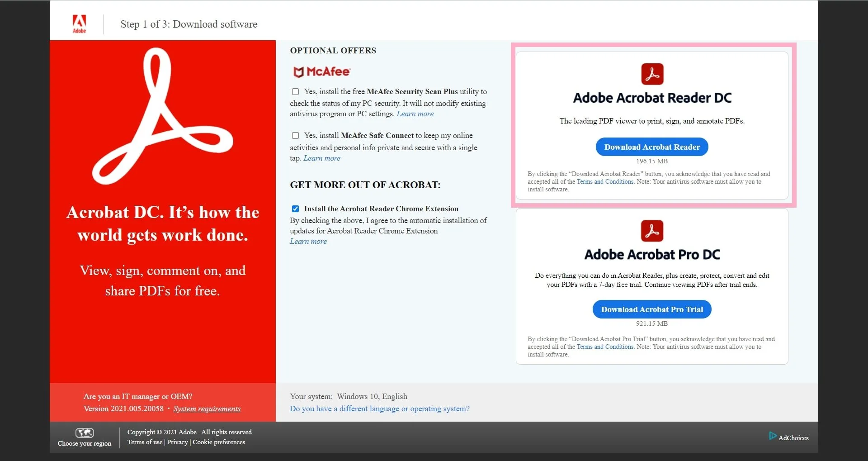This screenshot has width=868, height=461.
Task: Check the McAfee Safe Connect option
Action: [x=295, y=135]
